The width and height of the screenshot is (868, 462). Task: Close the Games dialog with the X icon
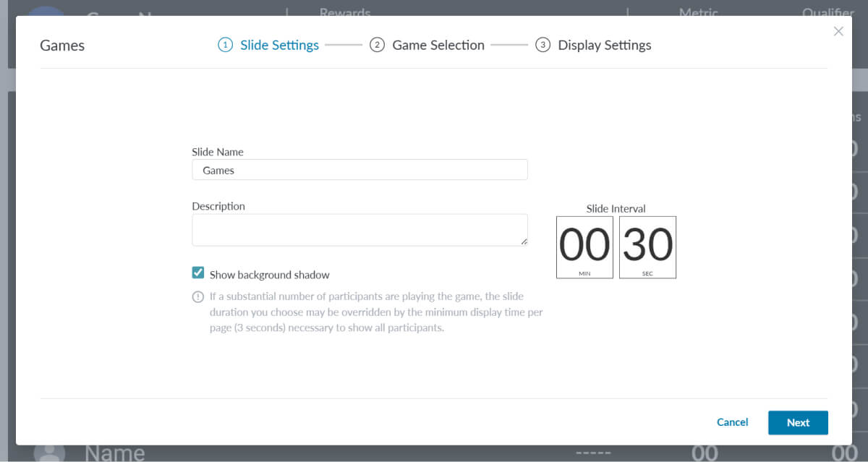coord(838,31)
